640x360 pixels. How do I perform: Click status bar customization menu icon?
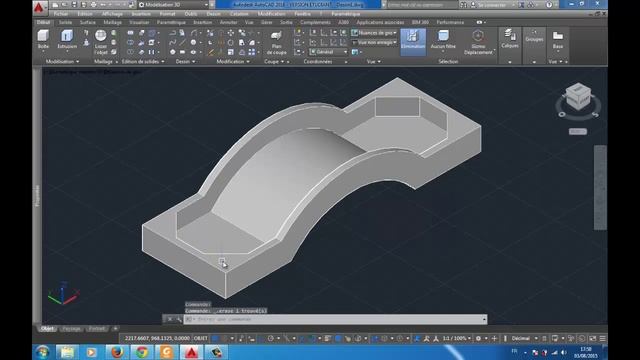point(602,338)
